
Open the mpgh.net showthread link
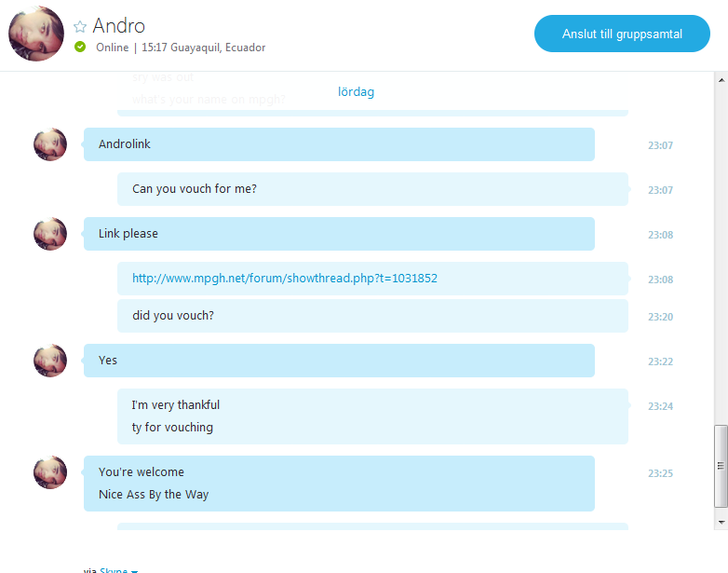pyautogui.click(x=285, y=278)
